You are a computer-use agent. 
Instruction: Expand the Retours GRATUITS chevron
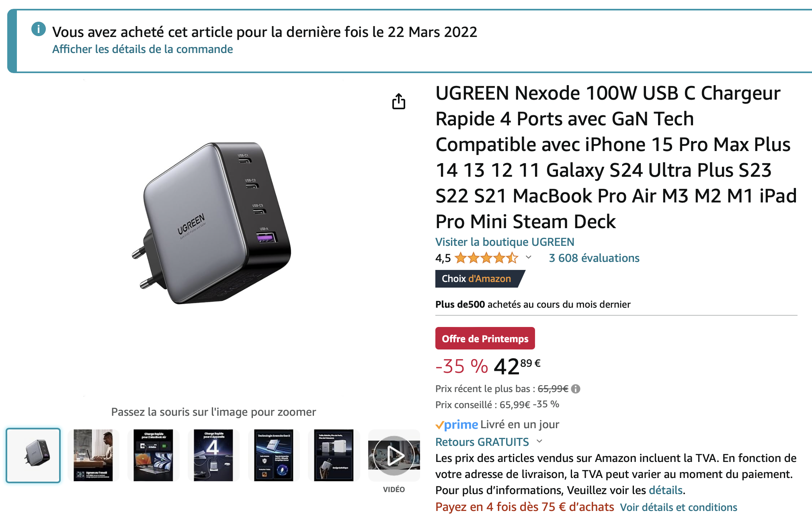[x=539, y=441]
